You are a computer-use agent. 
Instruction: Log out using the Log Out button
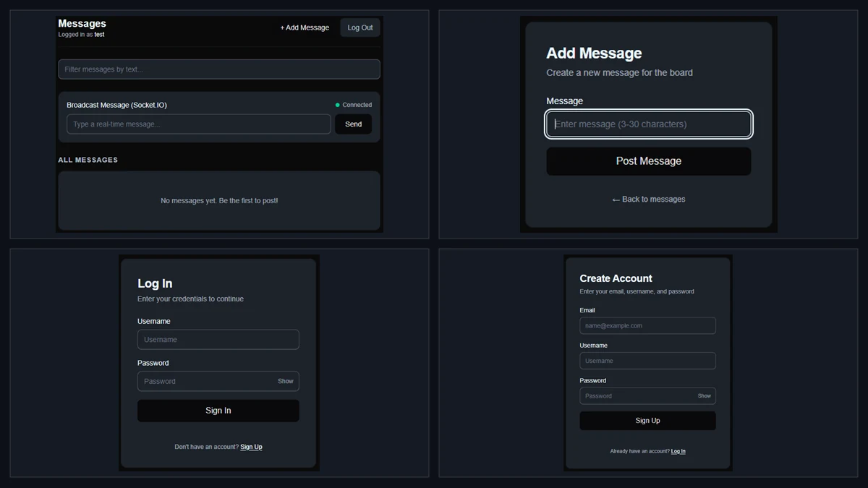360,27
